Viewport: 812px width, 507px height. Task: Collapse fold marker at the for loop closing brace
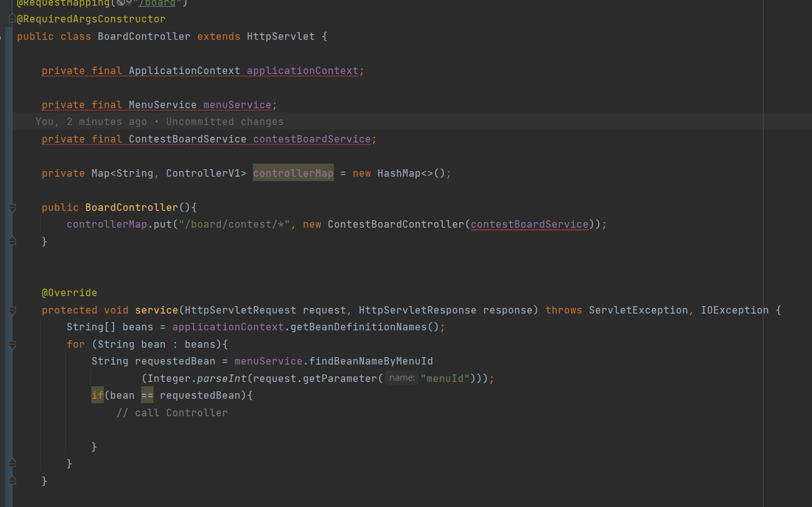(x=12, y=463)
